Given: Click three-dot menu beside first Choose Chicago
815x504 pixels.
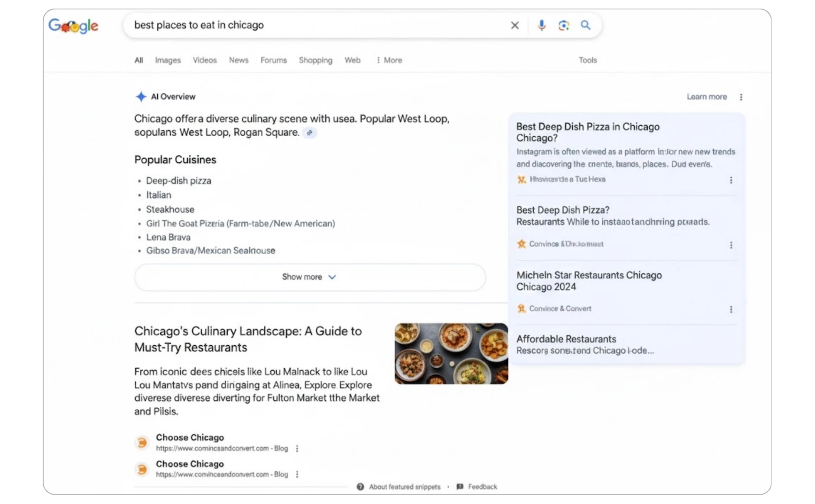Looking at the screenshot, I should coord(297,448).
